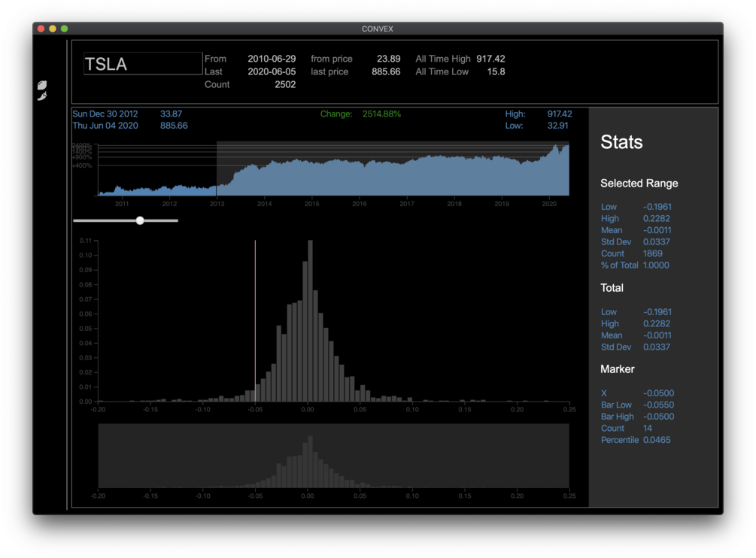Click the -0.05 label on the main histogram axis
The height and width of the screenshot is (558, 756).
255,410
